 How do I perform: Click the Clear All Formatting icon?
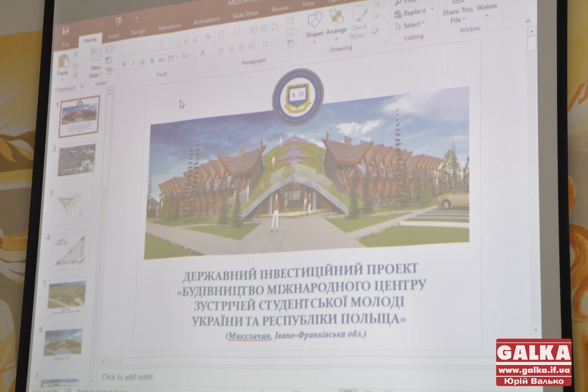(208, 37)
